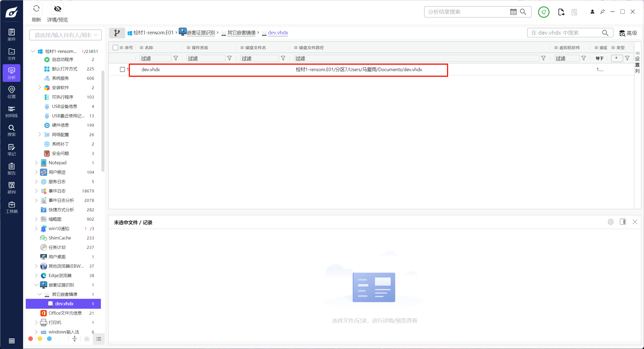The image size is (644, 349).
Task: Click the 高级 advanced search button
Action: tap(628, 33)
